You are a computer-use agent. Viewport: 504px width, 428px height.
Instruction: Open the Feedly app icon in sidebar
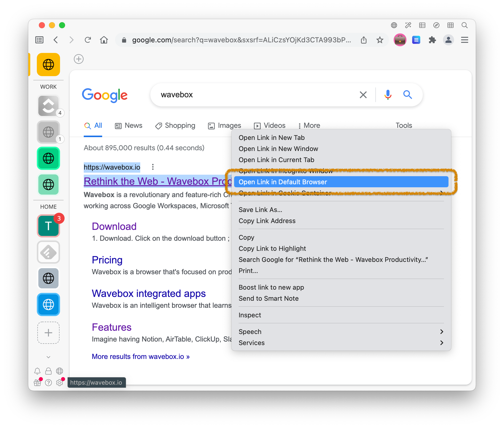(48, 252)
